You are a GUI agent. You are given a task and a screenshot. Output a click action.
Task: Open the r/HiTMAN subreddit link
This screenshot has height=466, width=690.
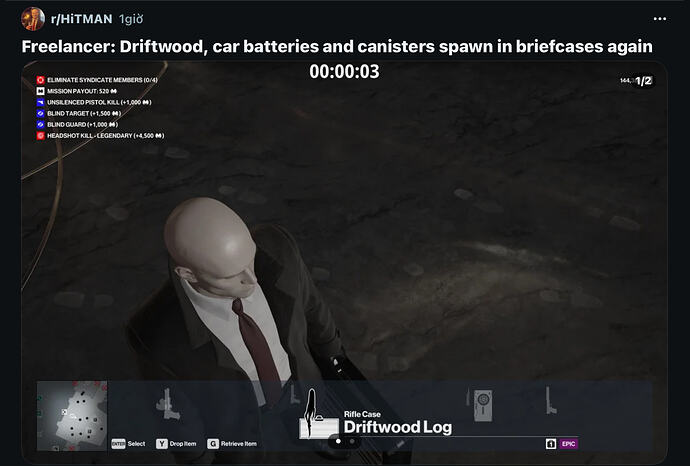click(81, 19)
